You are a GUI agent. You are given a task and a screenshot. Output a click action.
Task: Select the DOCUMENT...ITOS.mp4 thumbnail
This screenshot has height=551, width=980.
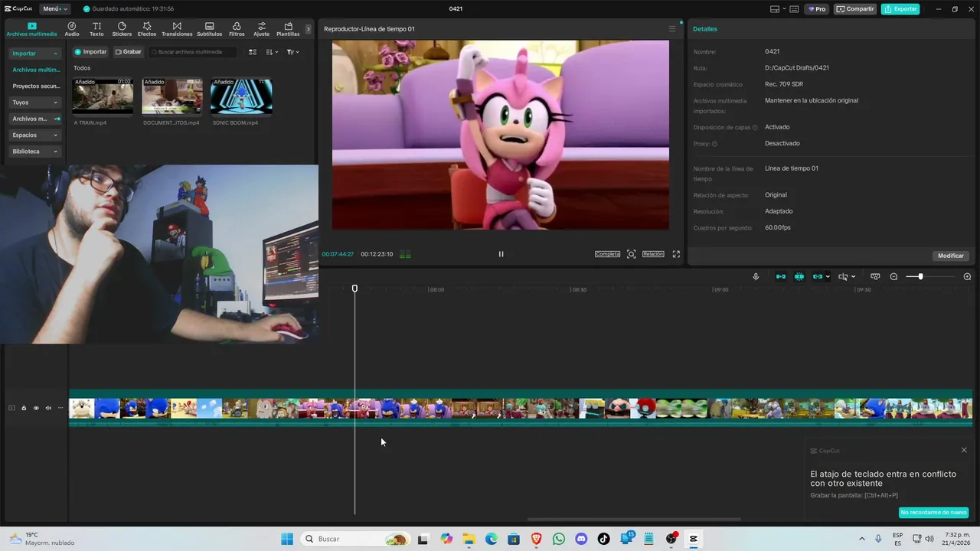172,96
